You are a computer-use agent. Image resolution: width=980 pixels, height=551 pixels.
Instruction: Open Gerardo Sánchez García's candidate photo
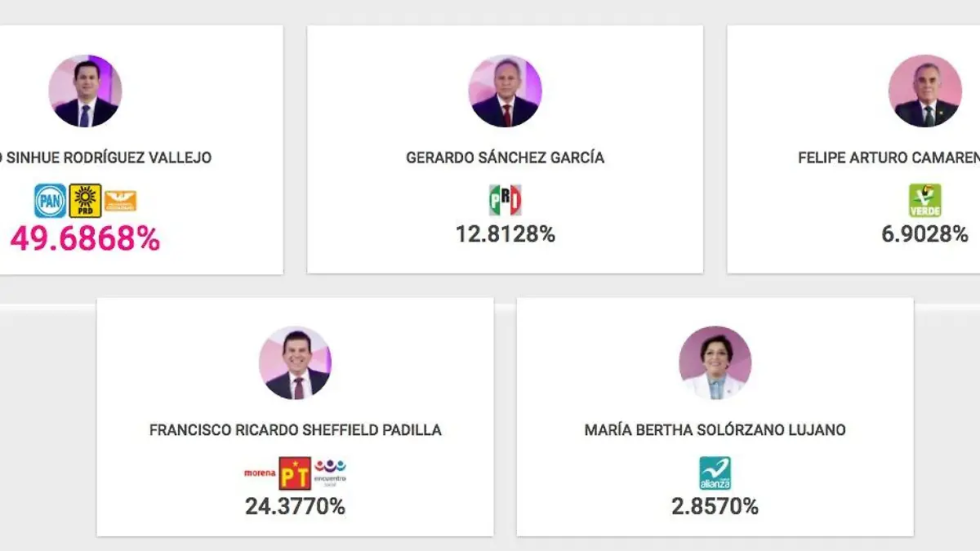pyautogui.click(x=505, y=91)
